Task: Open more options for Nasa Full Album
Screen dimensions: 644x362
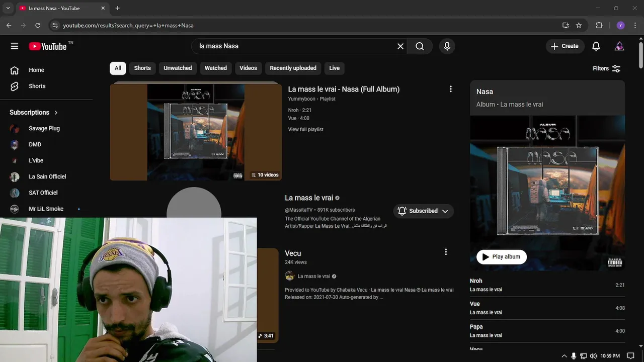Action: point(450,89)
